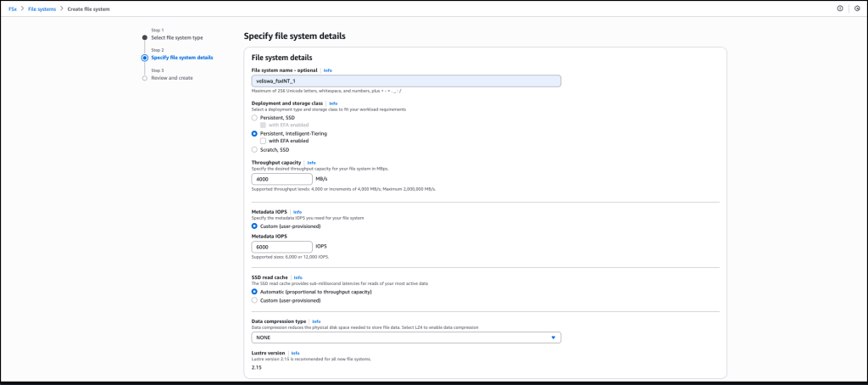Click the info circle icon at top right
This screenshot has width=868, height=385.
point(840,8)
